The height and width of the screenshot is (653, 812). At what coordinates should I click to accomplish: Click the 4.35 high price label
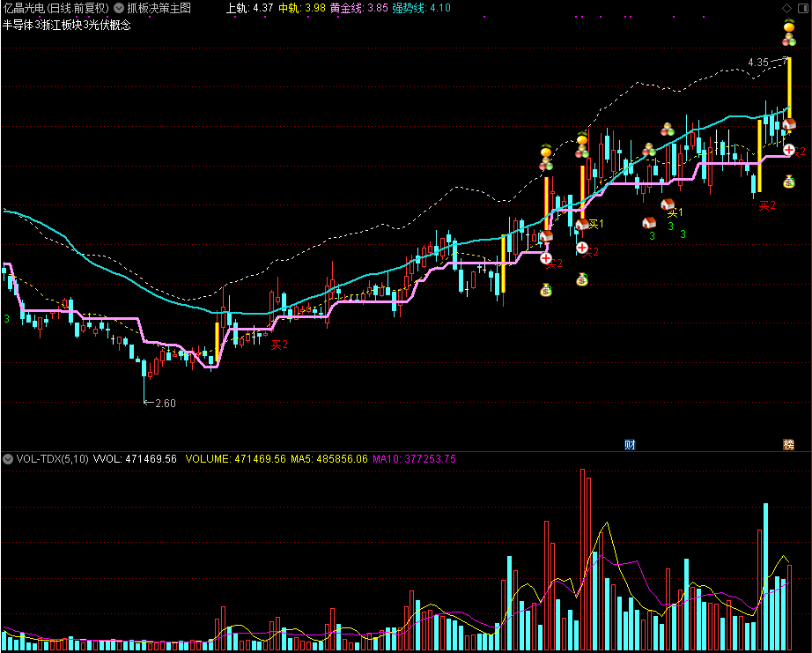click(x=758, y=63)
